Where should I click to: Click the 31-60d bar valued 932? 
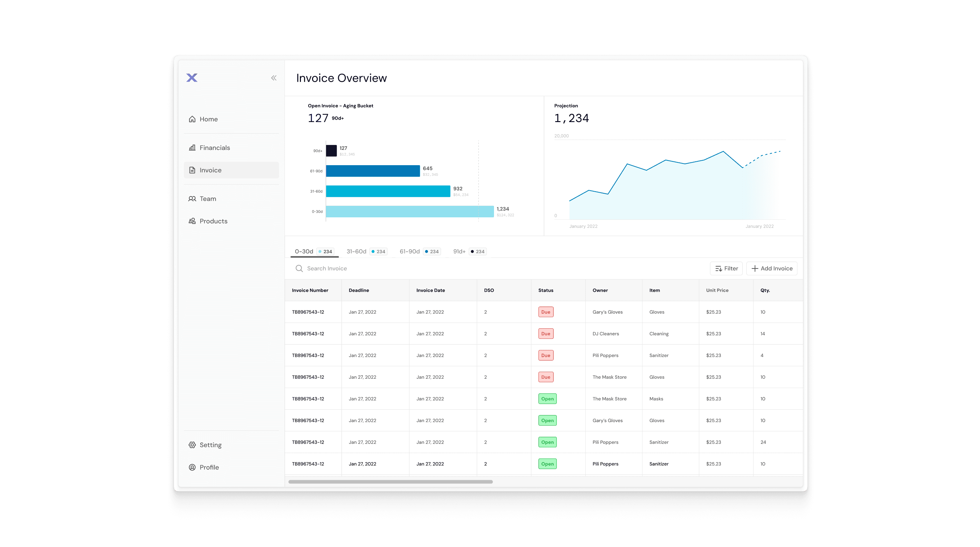[x=388, y=191]
